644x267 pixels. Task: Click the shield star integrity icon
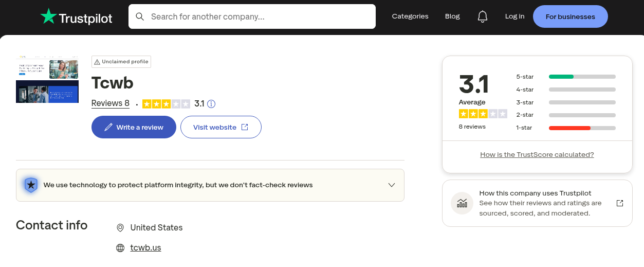(x=31, y=185)
